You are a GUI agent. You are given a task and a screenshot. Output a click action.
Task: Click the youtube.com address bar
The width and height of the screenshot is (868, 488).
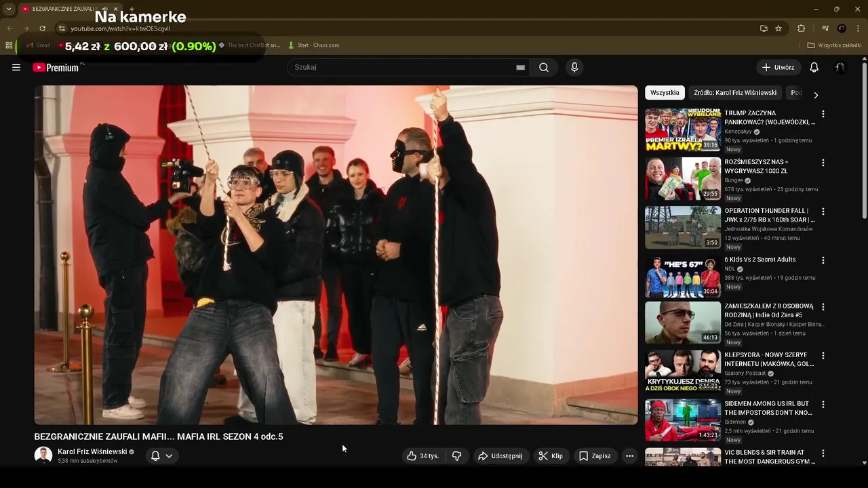[x=407, y=28]
